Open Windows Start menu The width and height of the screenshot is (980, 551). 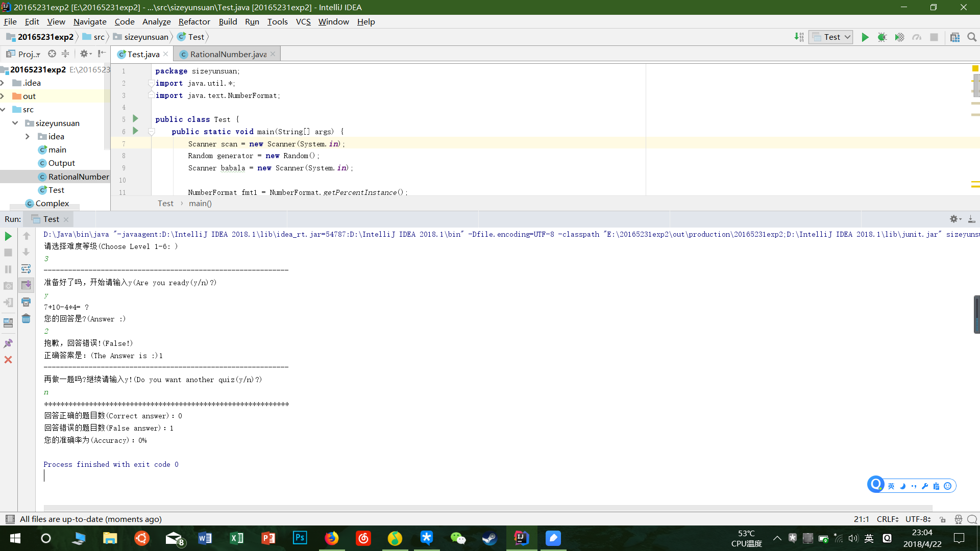click(15, 538)
